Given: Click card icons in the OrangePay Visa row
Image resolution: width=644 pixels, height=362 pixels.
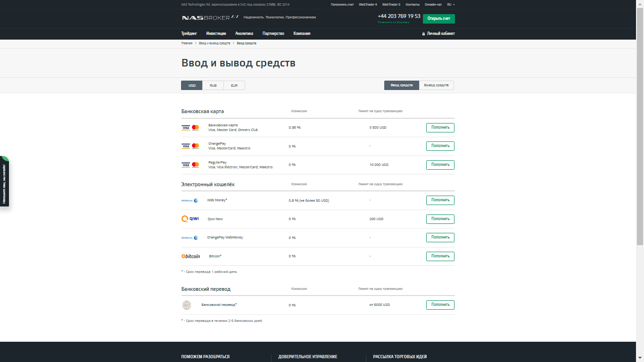Looking at the screenshot, I should 190,146.
